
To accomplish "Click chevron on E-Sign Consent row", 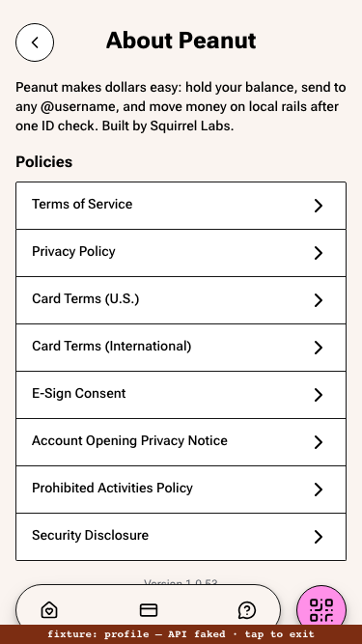I will [319, 395].
